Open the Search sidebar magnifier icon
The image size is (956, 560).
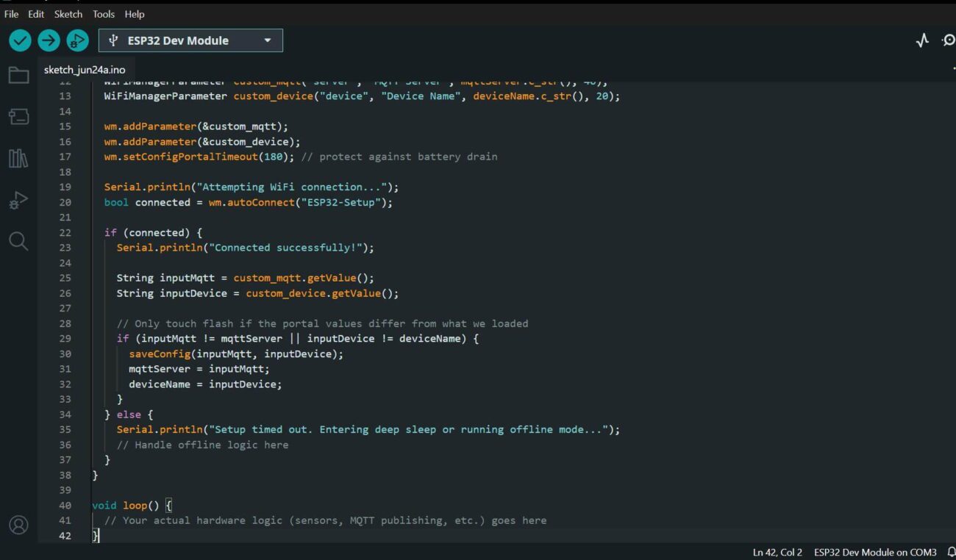pyautogui.click(x=18, y=241)
